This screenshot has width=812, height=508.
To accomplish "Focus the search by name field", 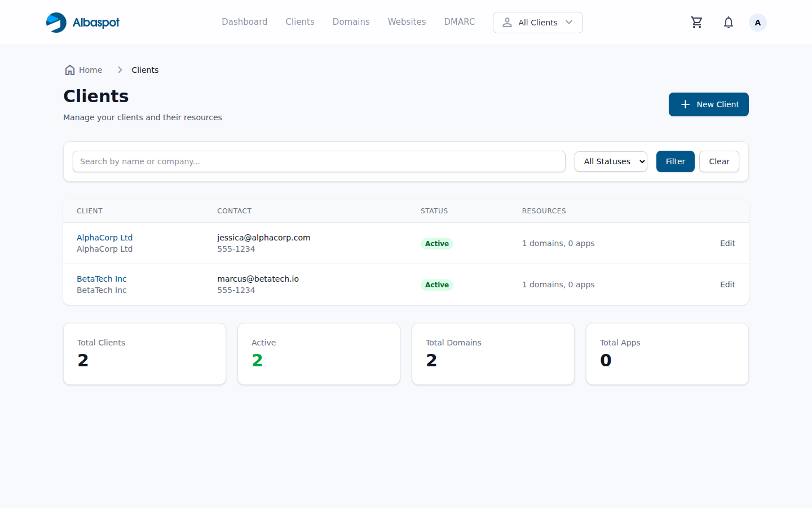I will (319, 161).
